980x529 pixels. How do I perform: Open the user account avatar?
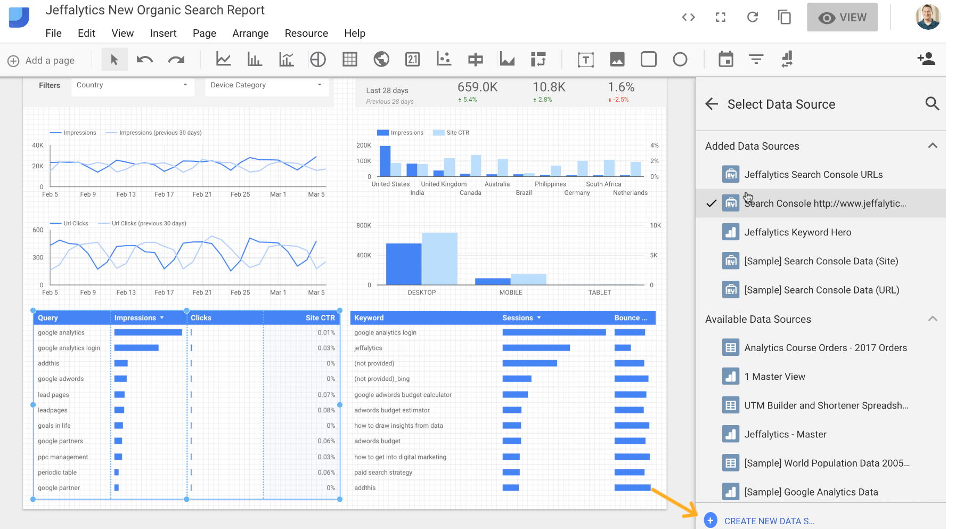[x=928, y=17]
